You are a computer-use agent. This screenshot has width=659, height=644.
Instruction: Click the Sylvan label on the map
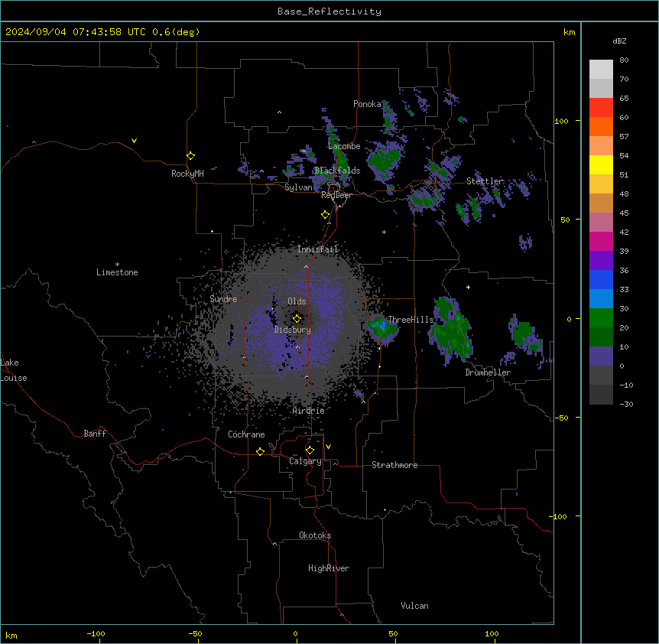pos(298,187)
